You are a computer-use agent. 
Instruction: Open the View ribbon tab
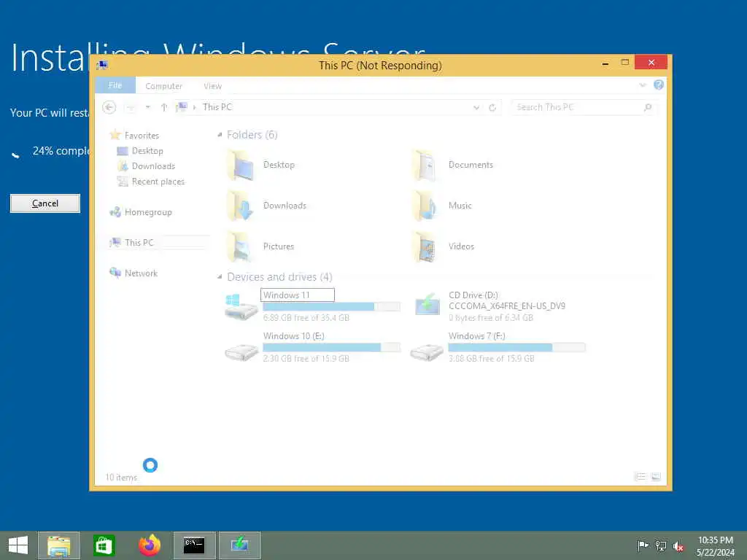coord(212,86)
